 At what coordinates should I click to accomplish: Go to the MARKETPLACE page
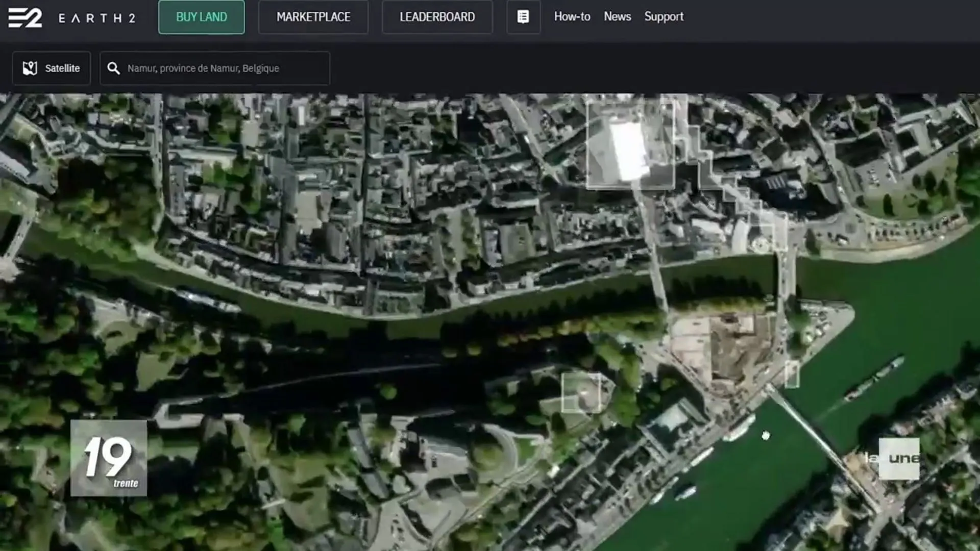coord(313,17)
